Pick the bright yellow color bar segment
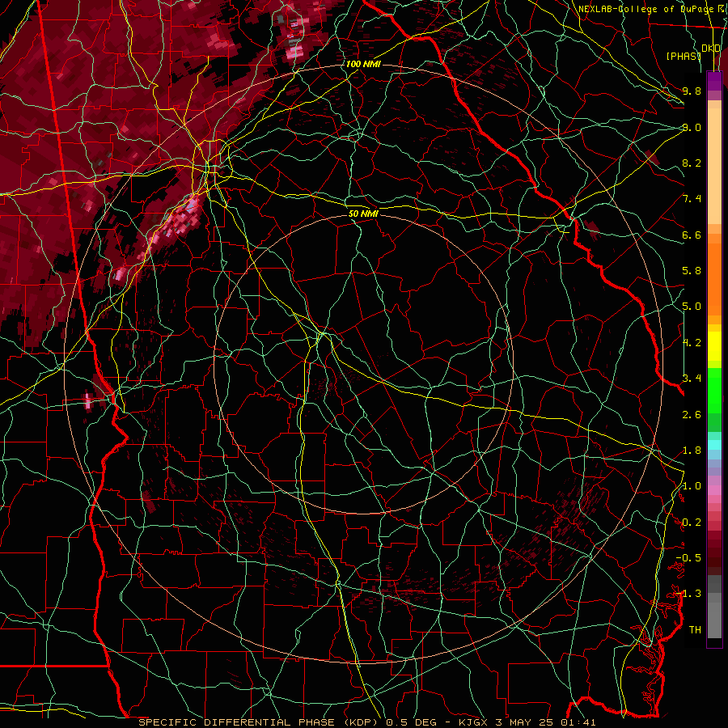This screenshot has height=728, width=728. (x=714, y=346)
